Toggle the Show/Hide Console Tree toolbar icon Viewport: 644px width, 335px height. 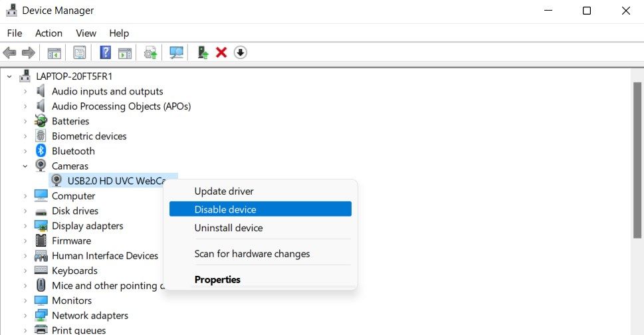pyautogui.click(x=54, y=53)
